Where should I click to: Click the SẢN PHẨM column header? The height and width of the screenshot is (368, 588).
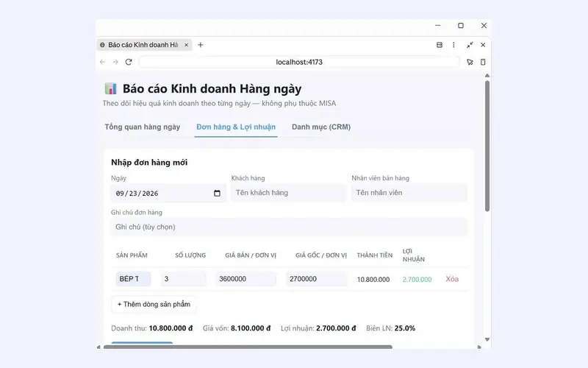coord(132,255)
